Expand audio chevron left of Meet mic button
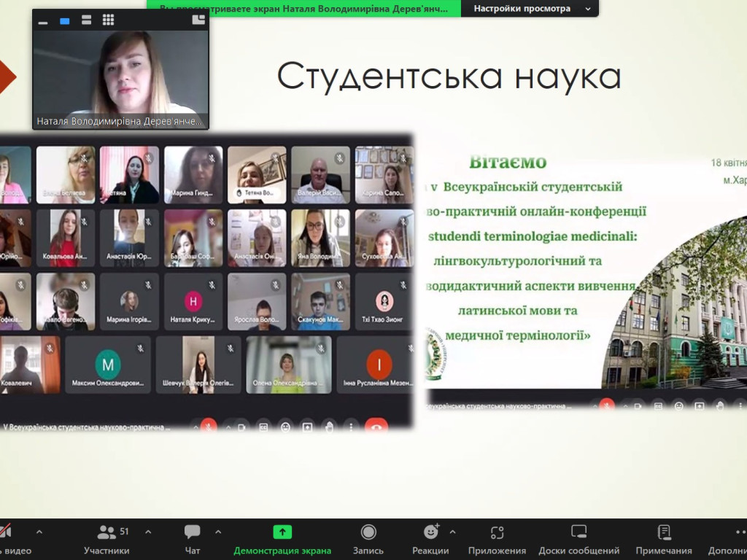747x560 pixels. coord(196,427)
